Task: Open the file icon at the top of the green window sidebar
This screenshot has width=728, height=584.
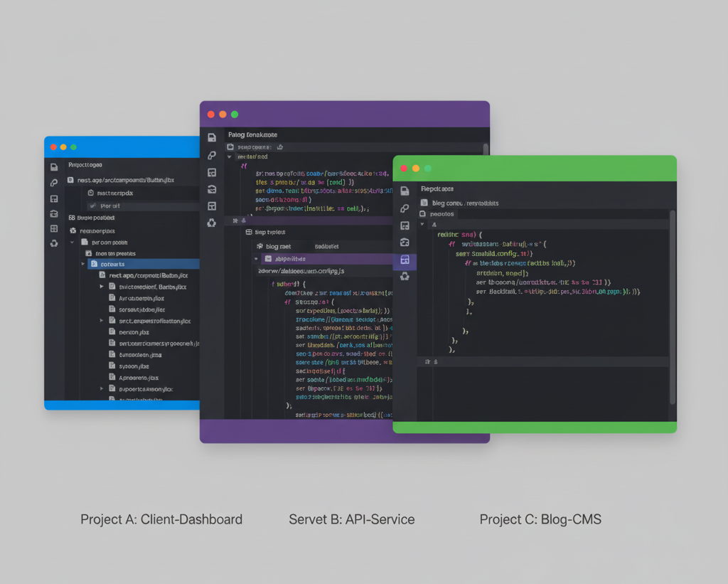Action: pyautogui.click(x=405, y=191)
